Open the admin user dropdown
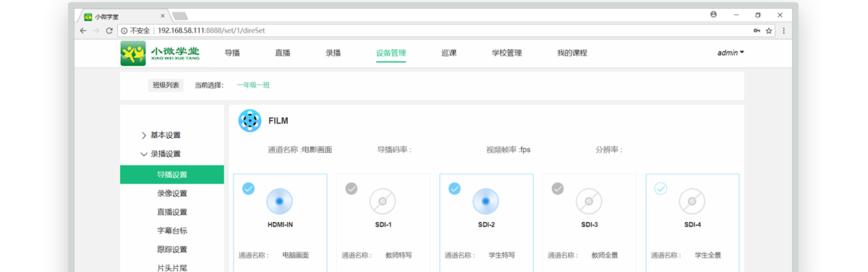The image size is (868, 272). 731,53
